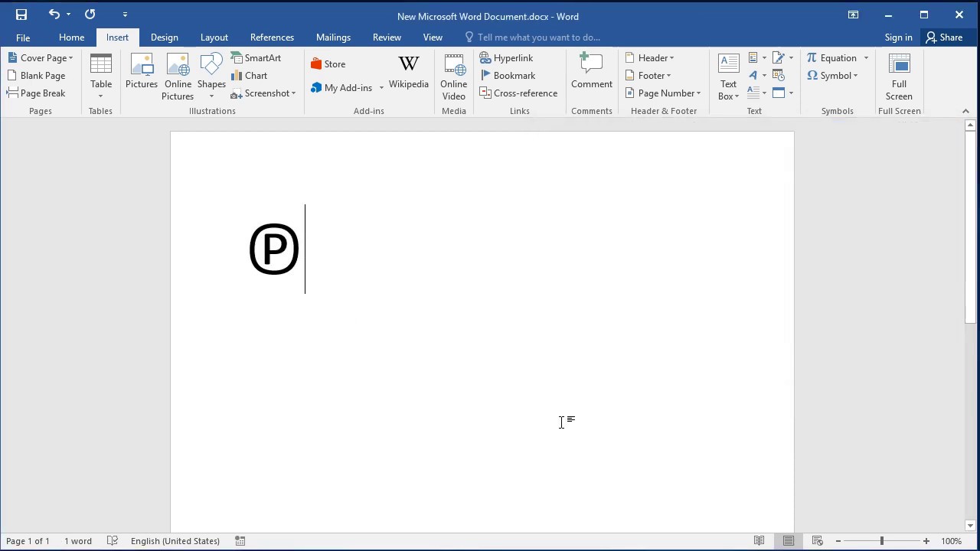This screenshot has width=980, height=551.
Task: Open proofing errors status icon
Action: pos(113,541)
